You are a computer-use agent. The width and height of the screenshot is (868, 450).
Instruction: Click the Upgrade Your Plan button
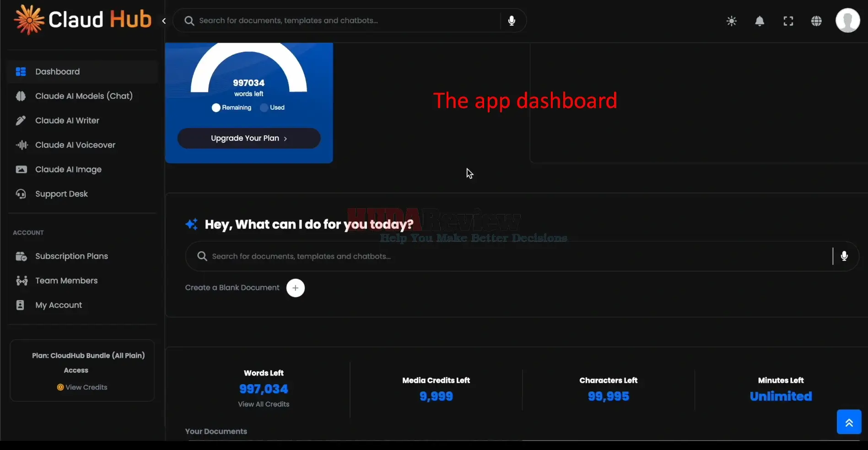249,138
